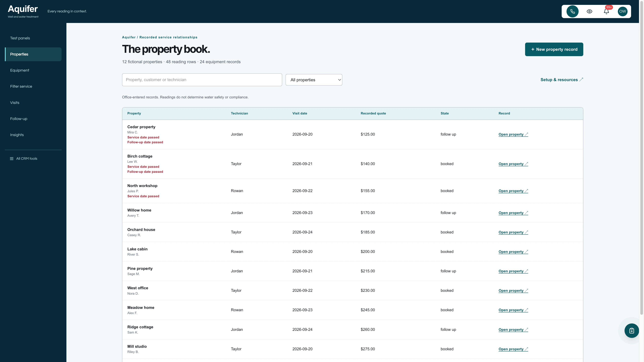Image resolution: width=644 pixels, height=362 pixels.
Task: Click the Lake cabin property name
Action: (x=137, y=249)
